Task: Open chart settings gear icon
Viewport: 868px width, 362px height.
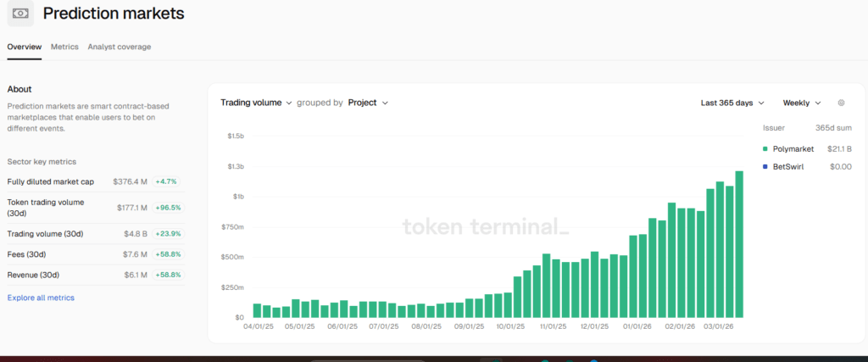Action: (841, 103)
